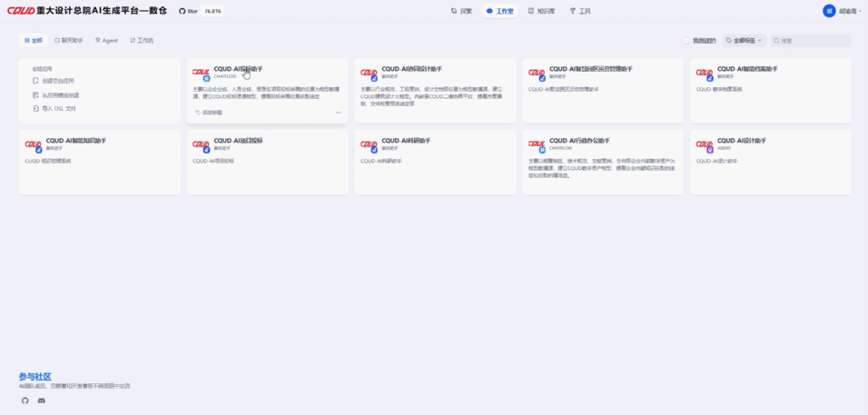Click the CQUD-AI行政办公助手 app icon
The height and width of the screenshot is (415, 868).
click(x=537, y=145)
